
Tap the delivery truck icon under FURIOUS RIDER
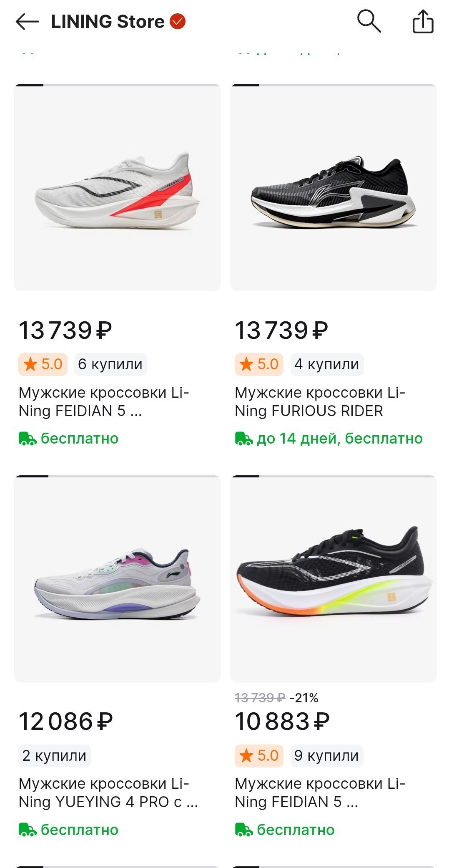243,439
